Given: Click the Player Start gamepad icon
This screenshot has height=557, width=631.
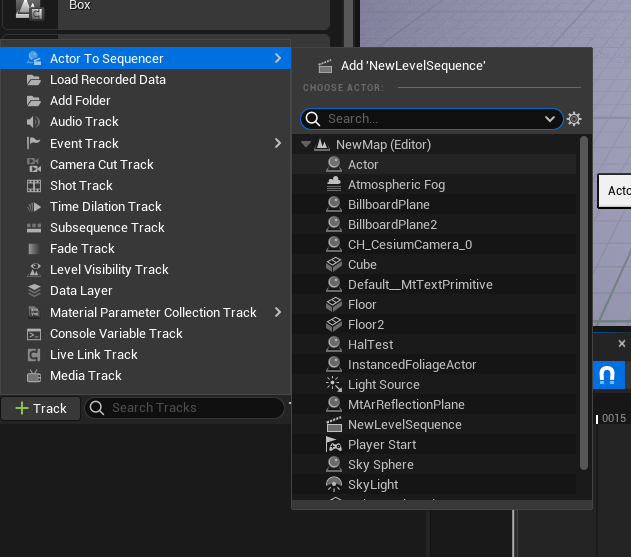Looking at the screenshot, I should (x=334, y=445).
